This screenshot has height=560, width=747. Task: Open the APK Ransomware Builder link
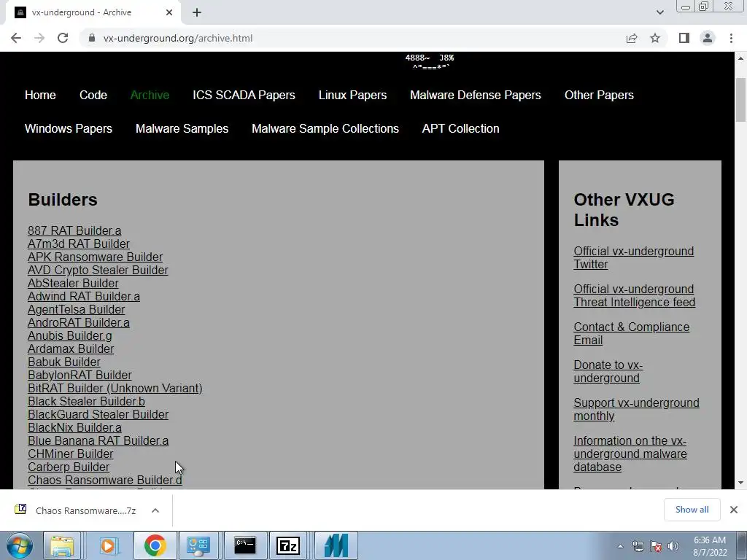(96, 257)
